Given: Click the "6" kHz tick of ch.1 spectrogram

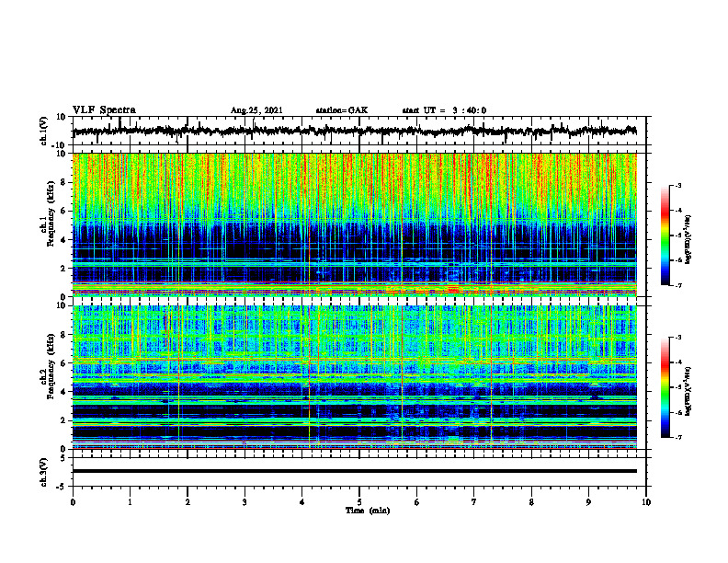Looking at the screenshot, I should (x=63, y=212).
